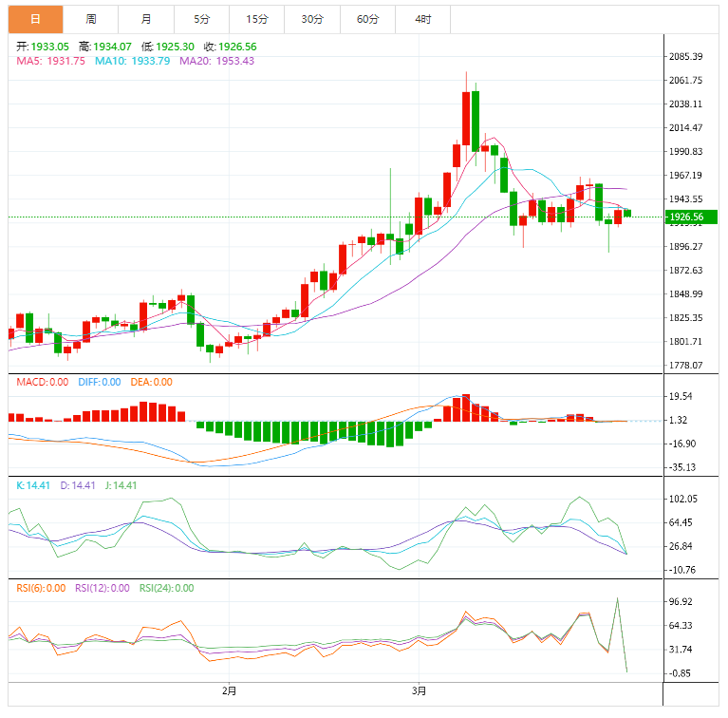Screen dimensions: 728x718
Task: Click the green 1926.56 current price tag
Action: [691, 217]
